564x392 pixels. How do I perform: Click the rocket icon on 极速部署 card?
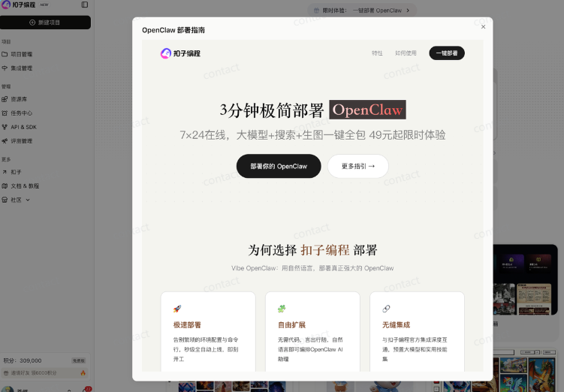177,309
